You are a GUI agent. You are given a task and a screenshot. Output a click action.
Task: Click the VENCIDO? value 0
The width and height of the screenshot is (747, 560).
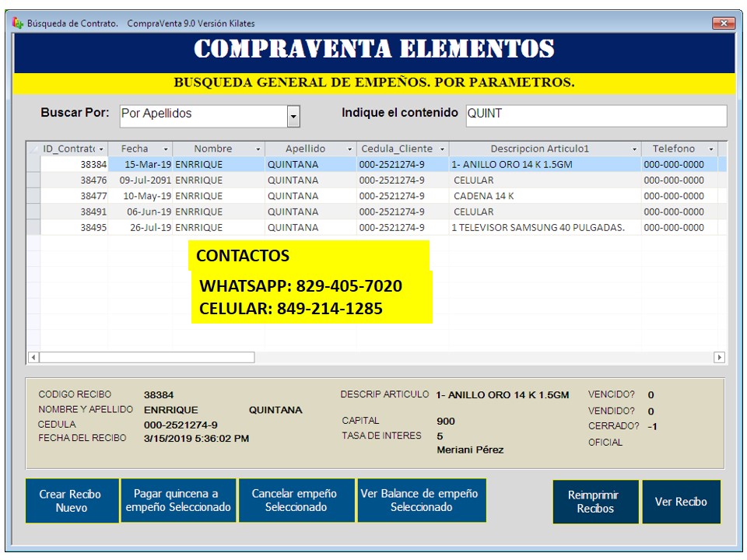[651, 395]
